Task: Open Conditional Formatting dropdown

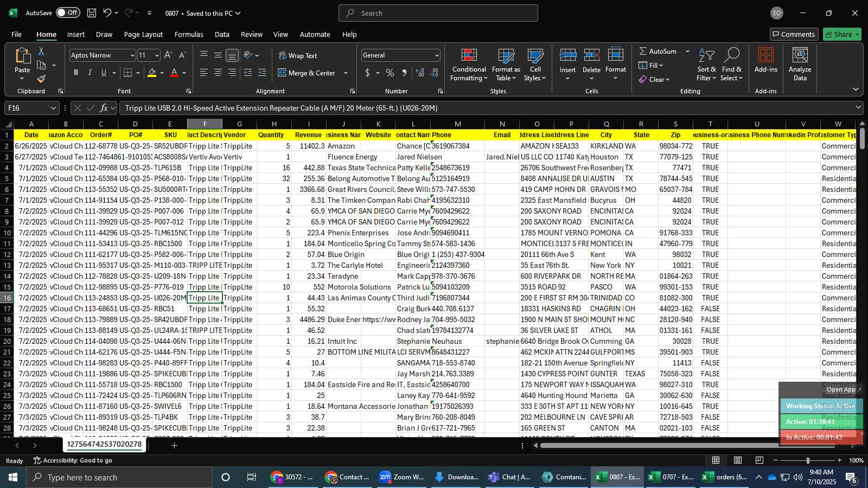Action: tap(469, 65)
